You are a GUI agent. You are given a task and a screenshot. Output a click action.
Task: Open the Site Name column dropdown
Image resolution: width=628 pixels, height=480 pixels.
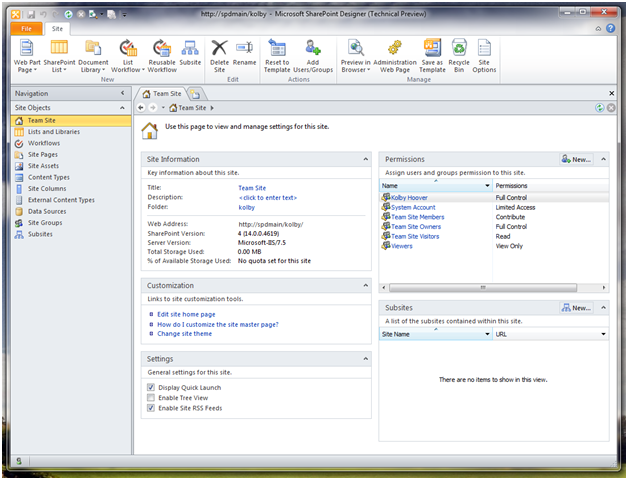point(487,334)
